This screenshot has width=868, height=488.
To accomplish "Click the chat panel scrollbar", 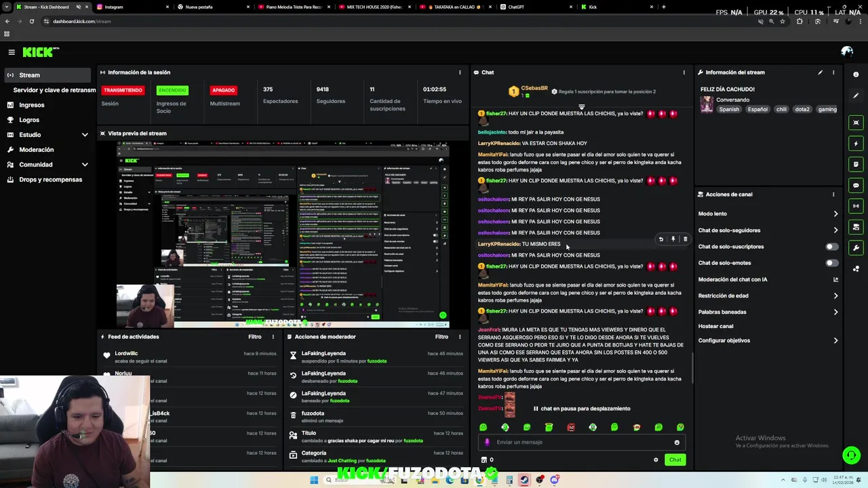I will [x=692, y=367].
